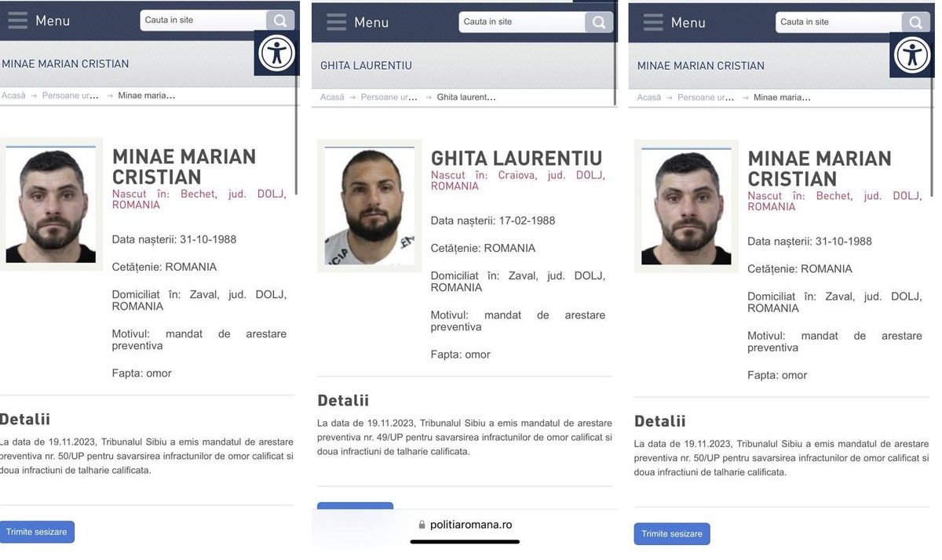Click the search magnifier in the left panel

pos(280,20)
